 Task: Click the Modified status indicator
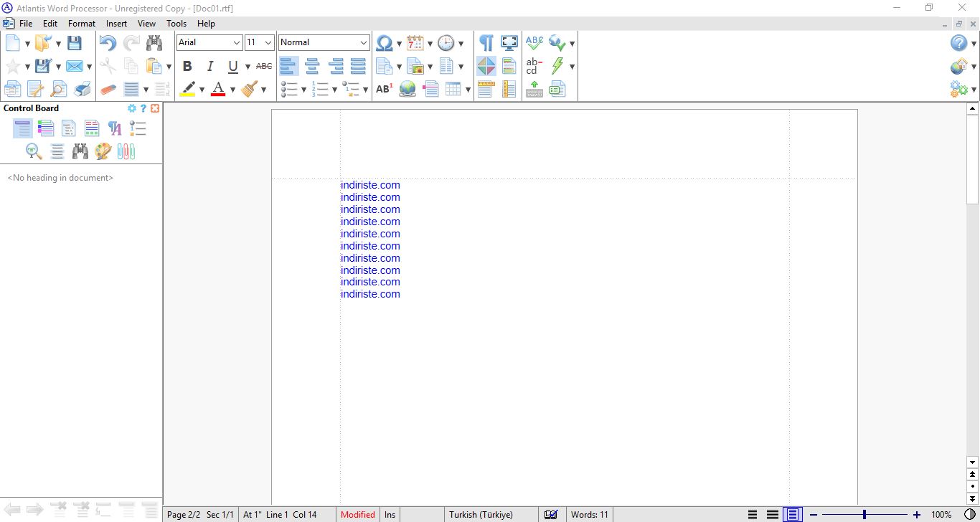(x=358, y=514)
